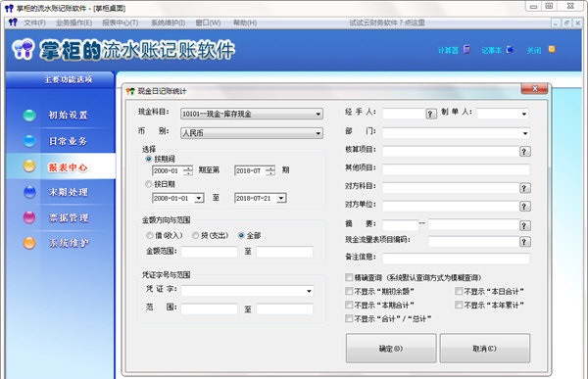The image size is (588, 379).
Task: Select the 全部 radio option
Action: click(241, 235)
